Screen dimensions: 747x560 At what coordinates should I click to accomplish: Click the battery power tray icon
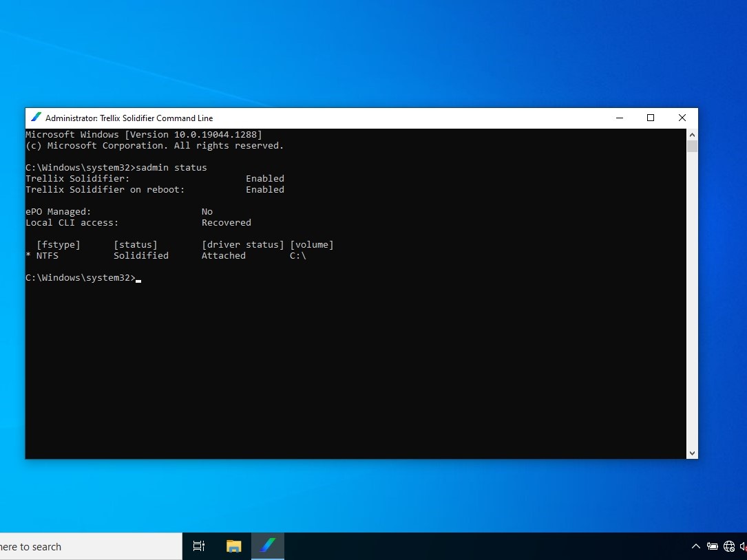712,546
